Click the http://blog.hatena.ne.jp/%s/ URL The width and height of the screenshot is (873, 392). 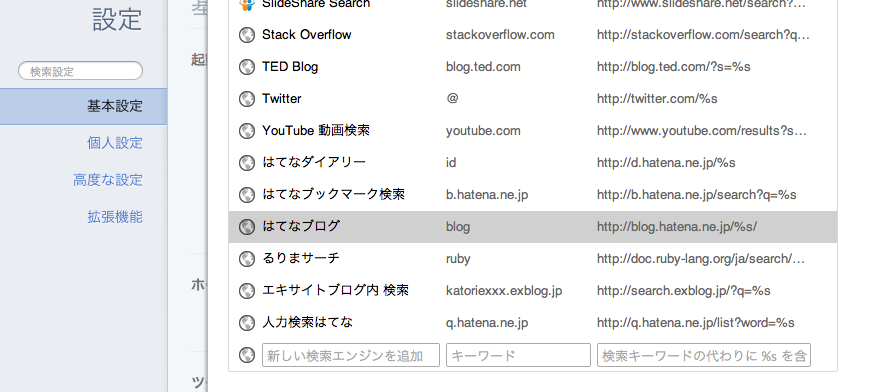point(677,227)
